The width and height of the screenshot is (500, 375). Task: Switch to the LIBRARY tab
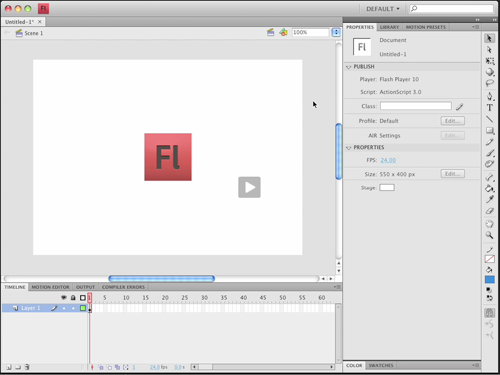pyautogui.click(x=389, y=27)
